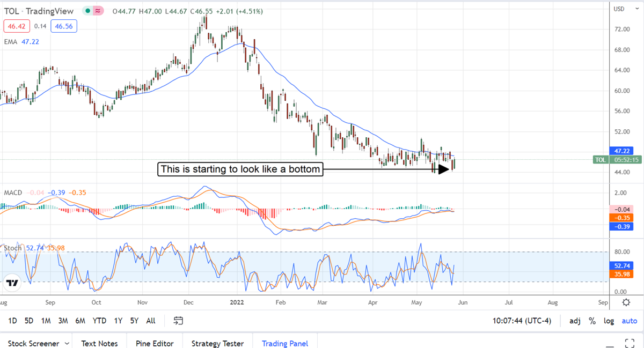Screen dimensions: 644x348
Task: Toggle adjusted data with adj
Action: 575,321
